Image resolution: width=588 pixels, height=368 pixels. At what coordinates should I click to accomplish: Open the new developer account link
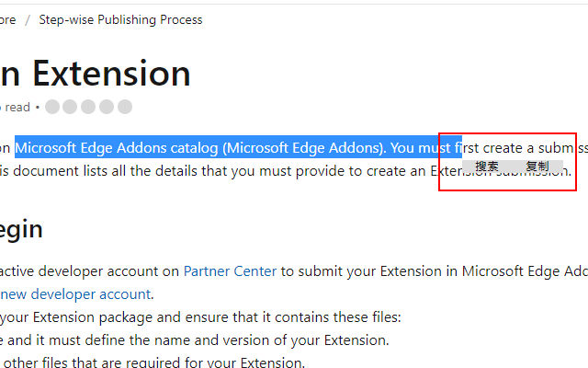75,294
